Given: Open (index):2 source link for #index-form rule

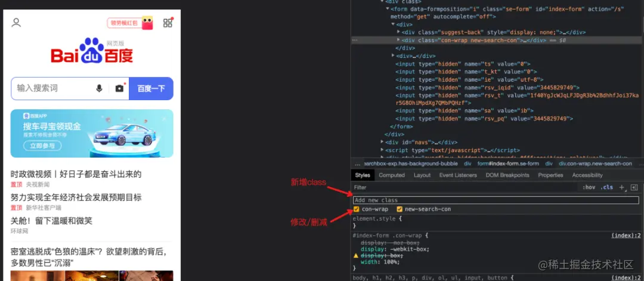Looking at the screenshot, I should 626,236.
